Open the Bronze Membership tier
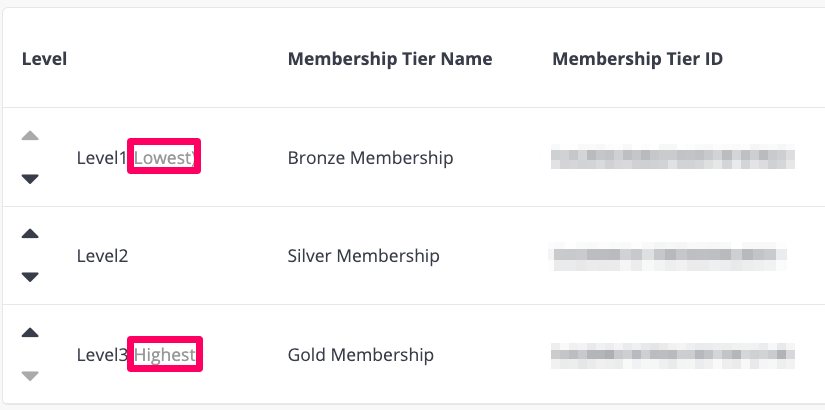This screenshot has height=410, width=825. click(x=370, y=158)
